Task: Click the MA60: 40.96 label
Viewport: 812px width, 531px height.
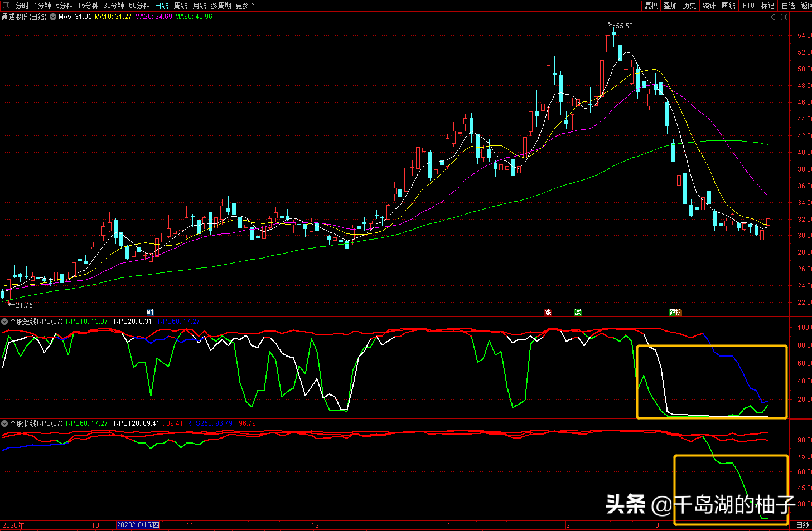Action: coord(194,17)
